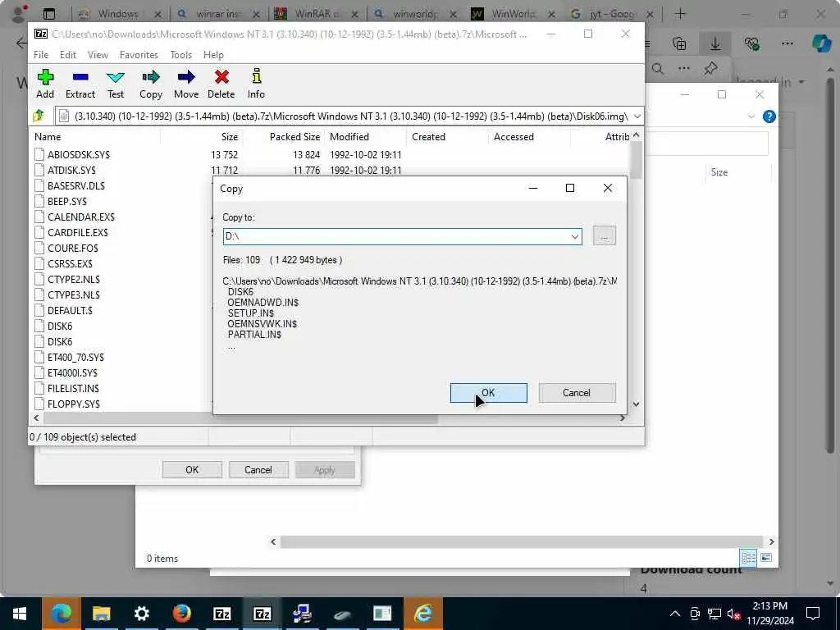Viewport: 840px width, 630px height.
Task: Click the Add toolbar icon in 7-Zip
Action: [45, 84]
